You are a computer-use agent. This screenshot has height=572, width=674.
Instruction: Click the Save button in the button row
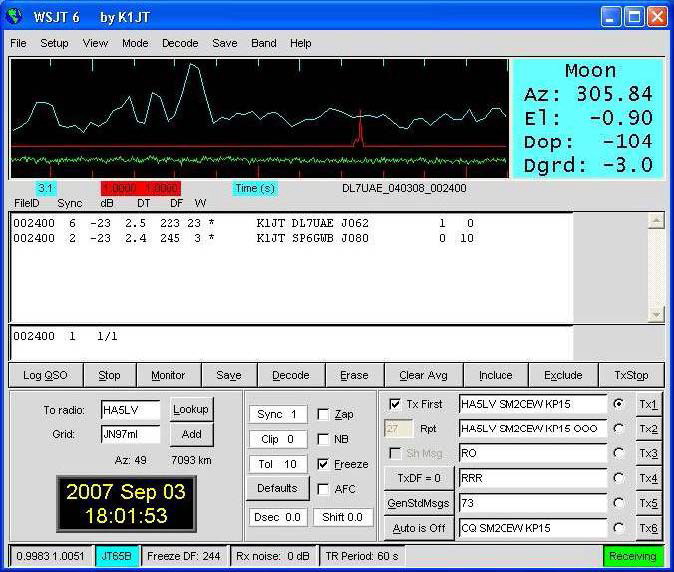pyautogui.click(x=229, y=375)
